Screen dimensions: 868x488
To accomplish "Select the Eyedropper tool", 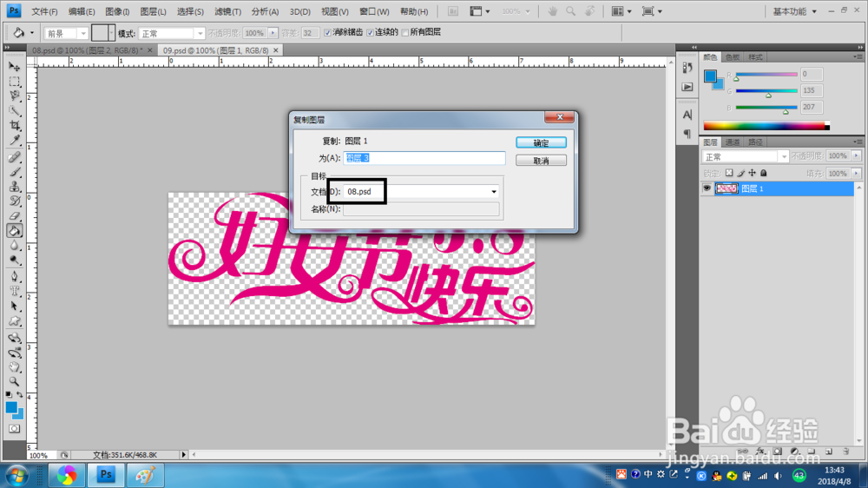I will click(x=15, y=140).
